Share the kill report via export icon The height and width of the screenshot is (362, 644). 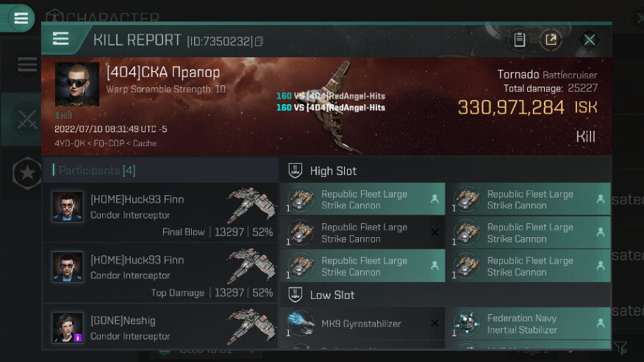[x=551, y=40]
